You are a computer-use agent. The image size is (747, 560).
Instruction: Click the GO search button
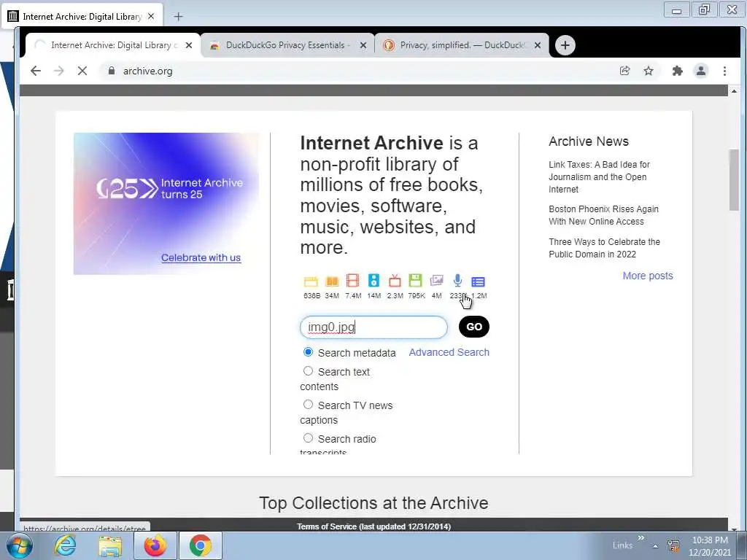[474, 327]
